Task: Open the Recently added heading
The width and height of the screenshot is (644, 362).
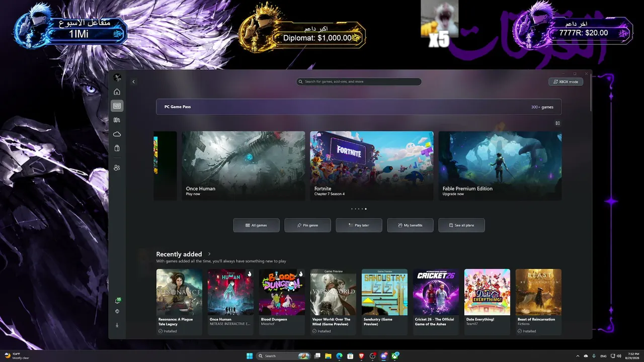Action: point(179,254)
